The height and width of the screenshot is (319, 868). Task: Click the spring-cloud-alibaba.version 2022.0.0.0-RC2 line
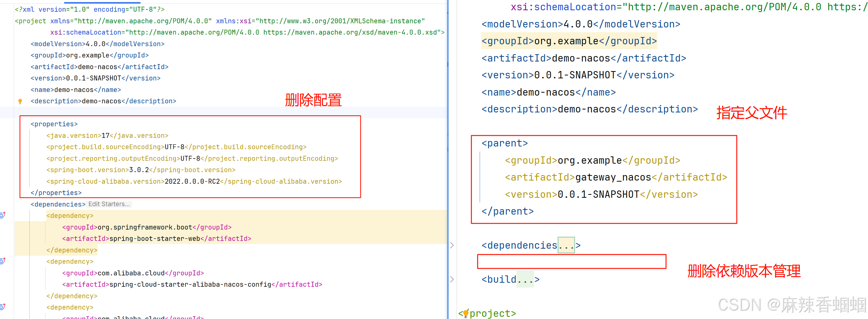(x=194, y=181)
